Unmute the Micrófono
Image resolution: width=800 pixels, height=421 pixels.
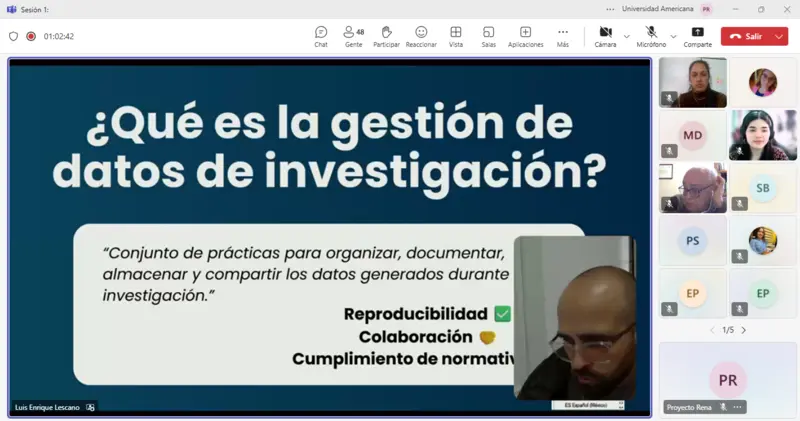tap(651, 37)
